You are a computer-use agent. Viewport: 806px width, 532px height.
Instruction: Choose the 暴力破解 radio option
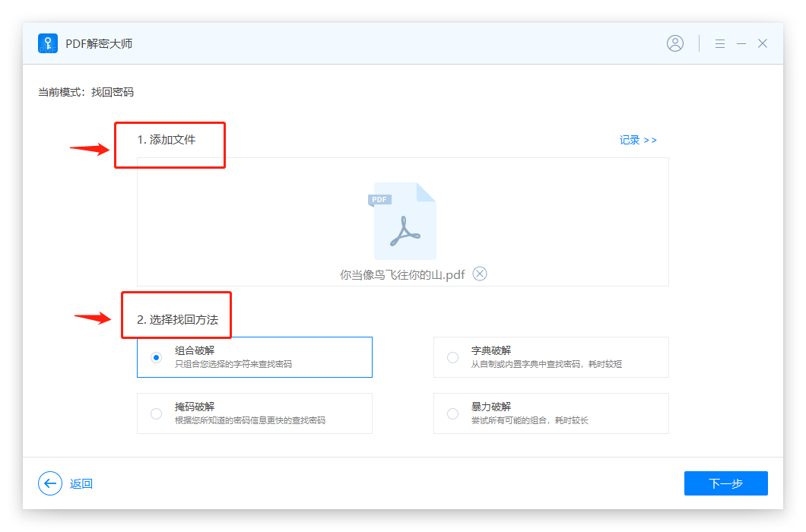coord(453,413)
